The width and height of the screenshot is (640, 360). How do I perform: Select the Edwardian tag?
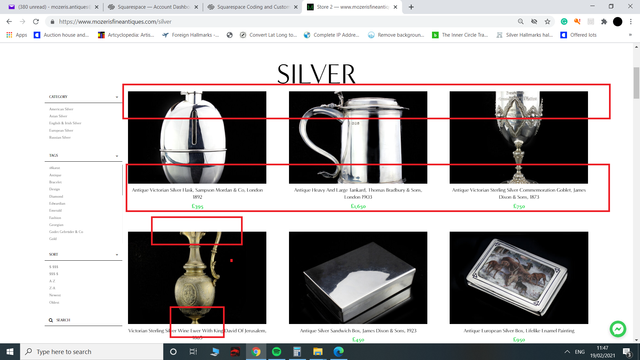pos(57,203)
